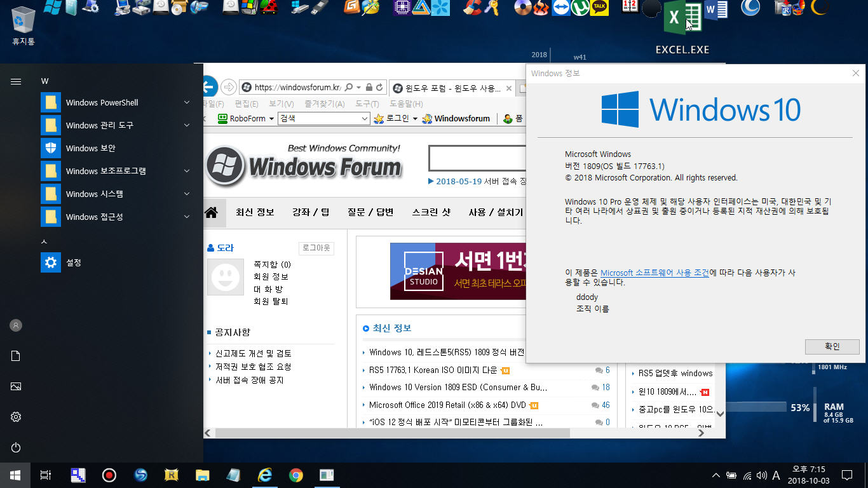Click the URL address field in IE
This screenshot has height=488, width=868.
pyautogui.click(x=297, y=87)
